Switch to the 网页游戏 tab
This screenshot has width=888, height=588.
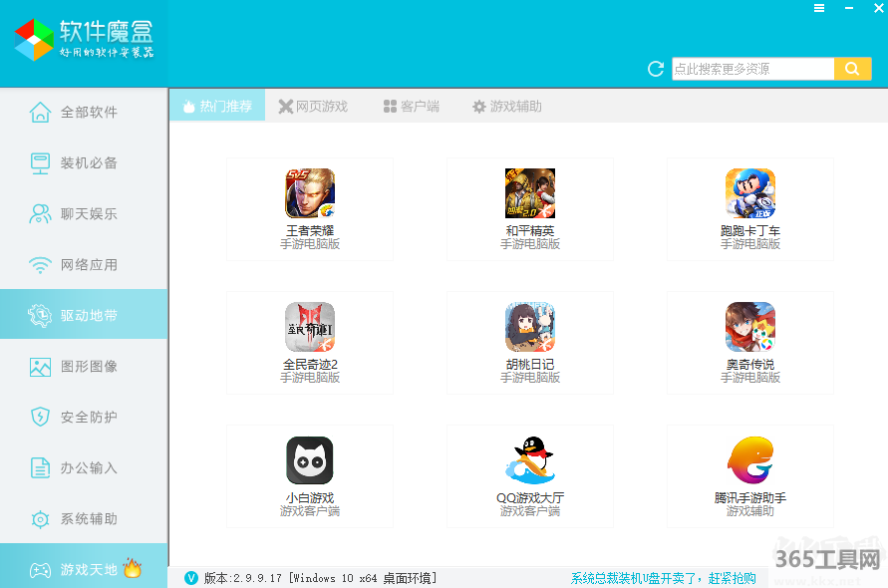point(313,106)
